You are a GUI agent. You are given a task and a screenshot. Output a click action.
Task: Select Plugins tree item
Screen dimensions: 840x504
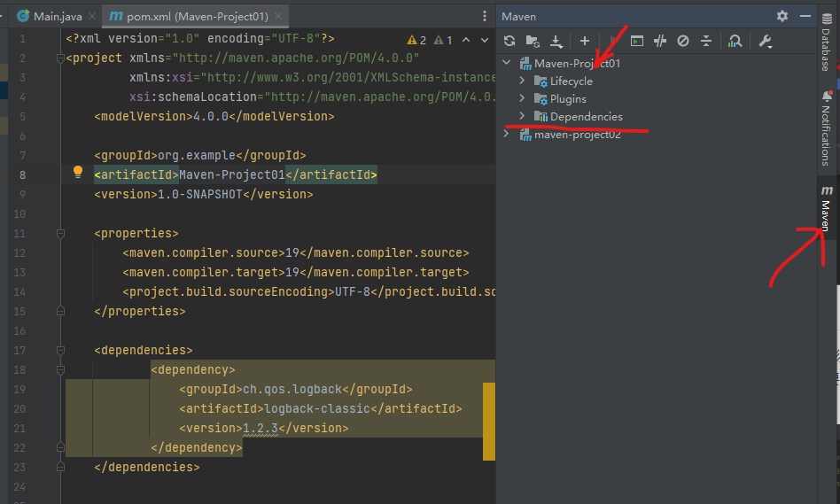click(x=568, y=98)
